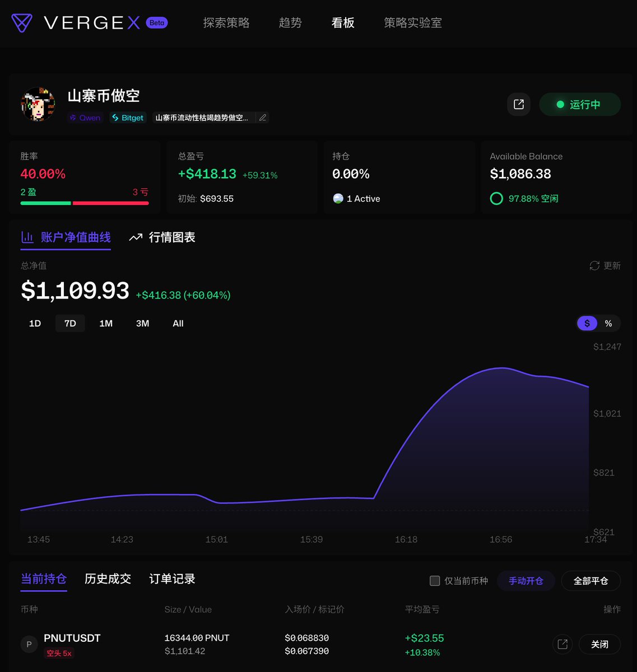Click the 空头 5x short tag
Viewport: 637px width, 672px height.
tap(59, 653)
